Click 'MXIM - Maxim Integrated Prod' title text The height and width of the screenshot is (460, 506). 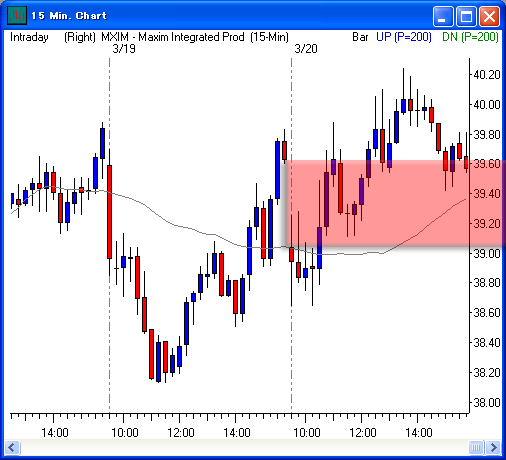[173, 37]
